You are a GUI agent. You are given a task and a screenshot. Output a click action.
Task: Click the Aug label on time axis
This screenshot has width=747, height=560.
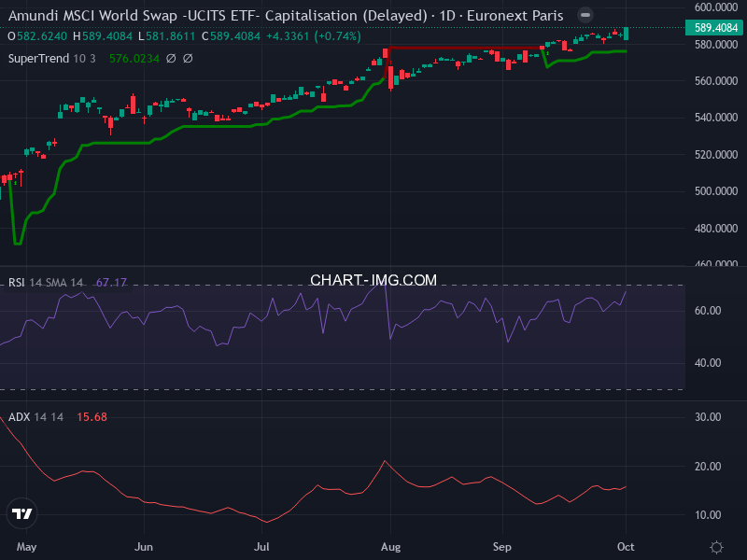(x=389, y=547)
